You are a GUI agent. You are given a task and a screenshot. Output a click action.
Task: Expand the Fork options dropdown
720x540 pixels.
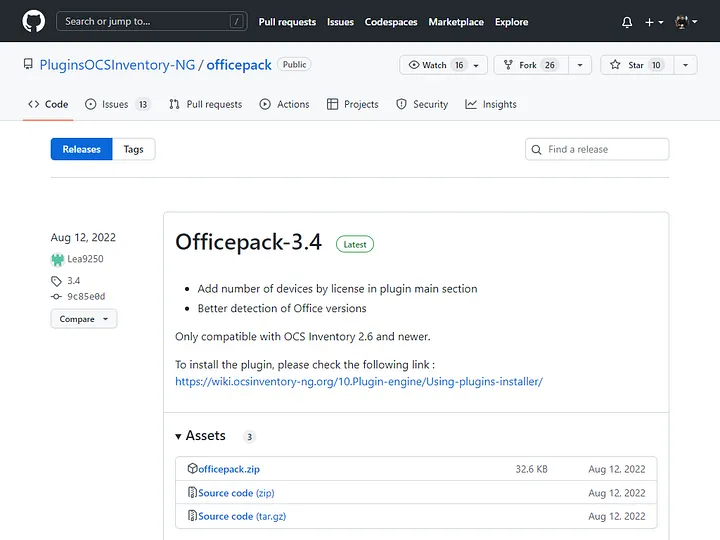point(580,65)
